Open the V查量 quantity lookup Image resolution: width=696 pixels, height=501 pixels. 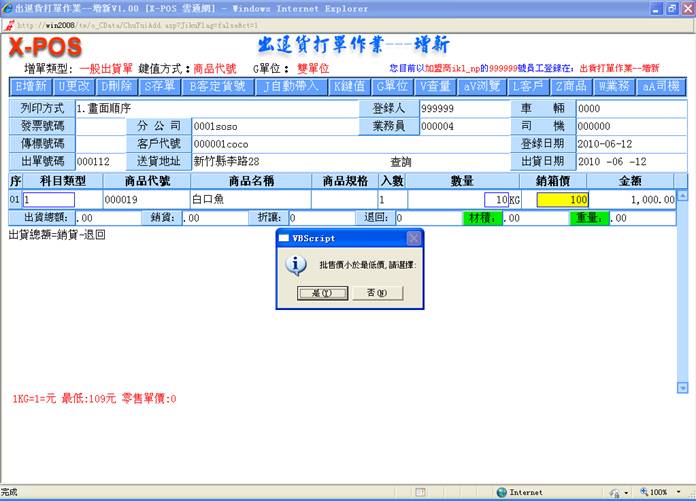pyautogui.click(x=436, y=87)
